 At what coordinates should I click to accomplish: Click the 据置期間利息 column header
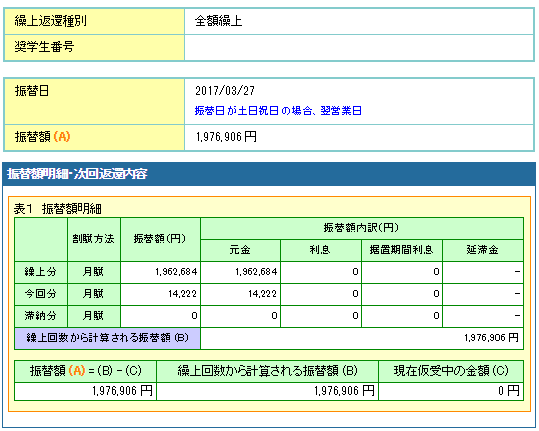coord(402,250)
